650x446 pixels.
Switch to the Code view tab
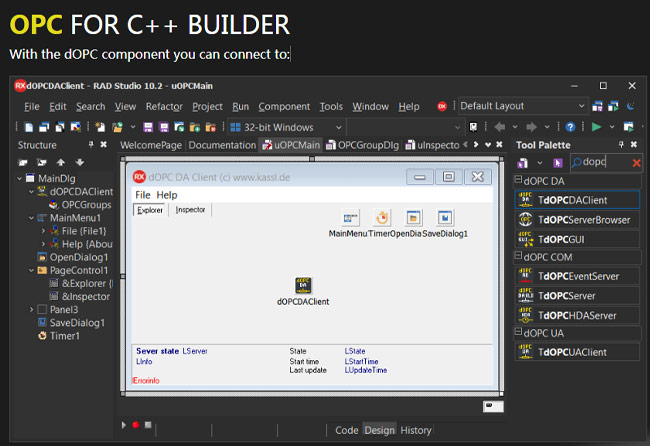(x=347, y=430)
